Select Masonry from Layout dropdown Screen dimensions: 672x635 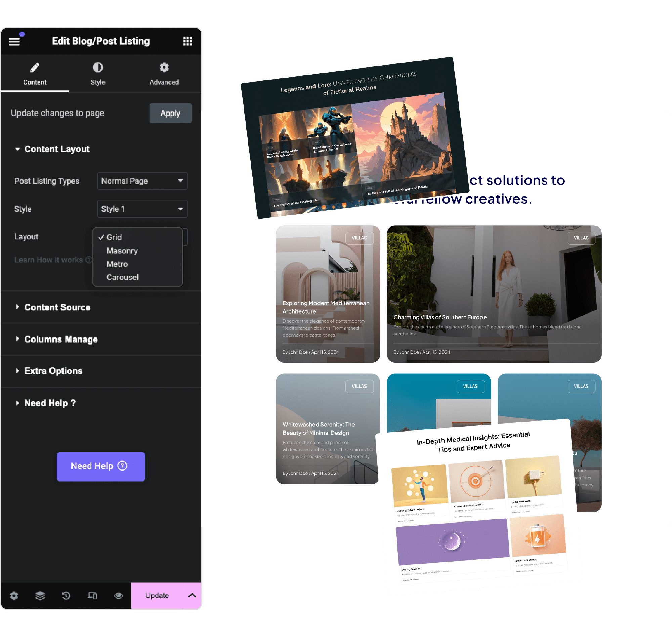coord(122,251)
